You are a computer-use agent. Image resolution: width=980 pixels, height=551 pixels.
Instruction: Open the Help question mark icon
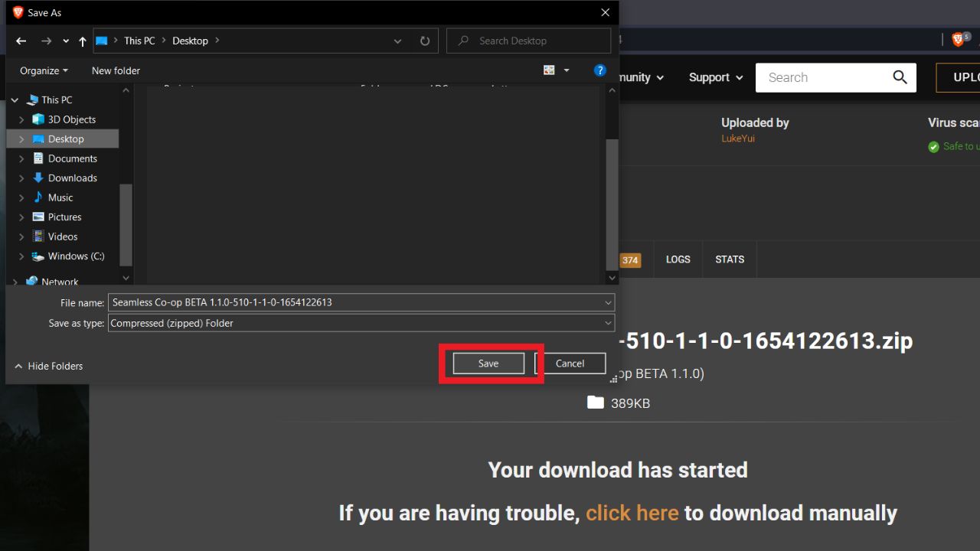point(600,70)
